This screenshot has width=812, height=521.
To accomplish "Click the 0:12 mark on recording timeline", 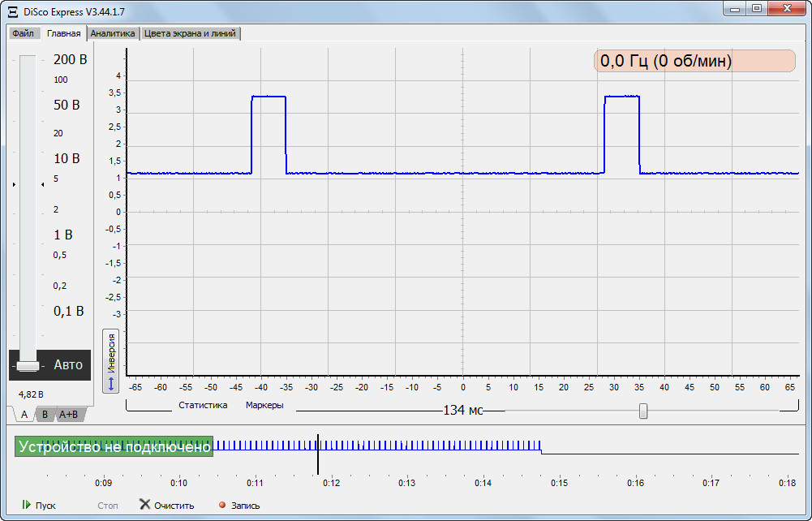I will click(x=331, y=483).
